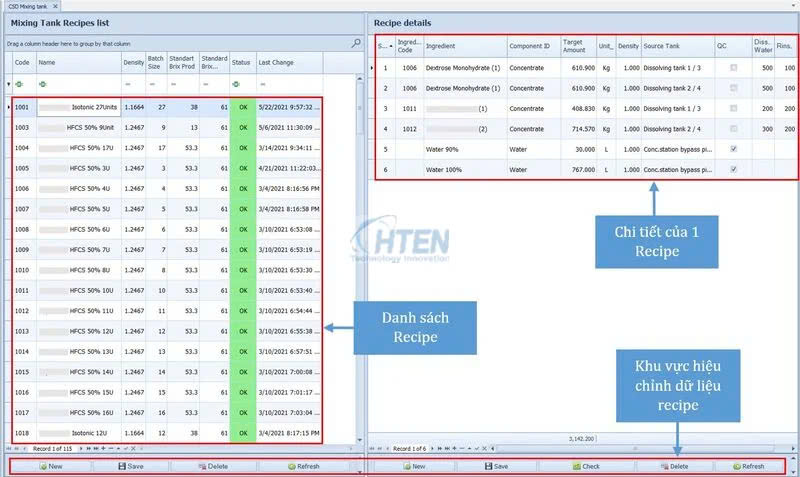Image resolution: width=800 pixels, height=477 pixels.
Task: Click New in the recipes list panel
Action: (52, 466)
